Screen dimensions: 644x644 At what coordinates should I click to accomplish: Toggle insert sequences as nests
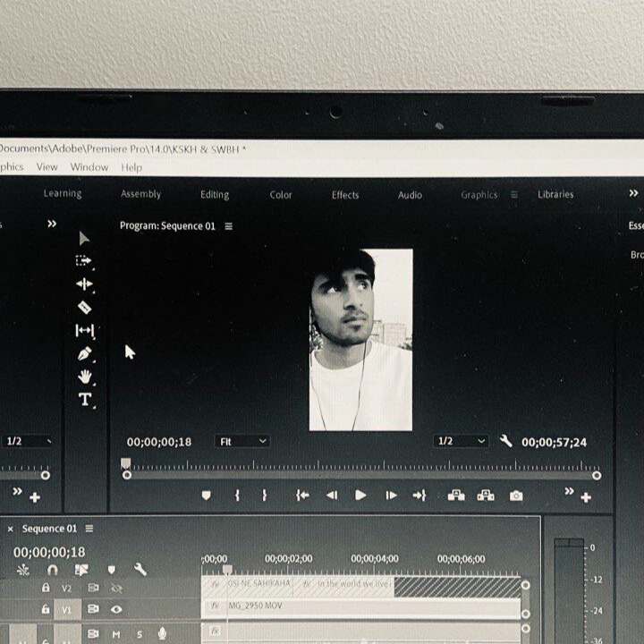coord(23,570)
